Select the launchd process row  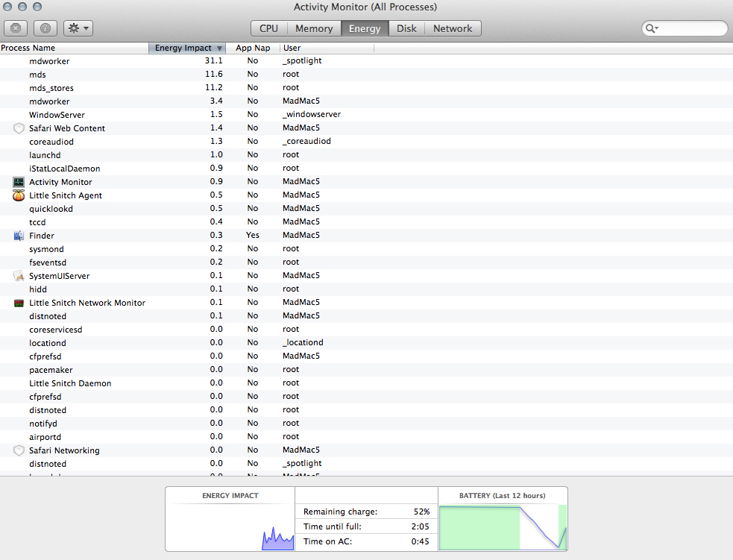click(x=367, y=154)
